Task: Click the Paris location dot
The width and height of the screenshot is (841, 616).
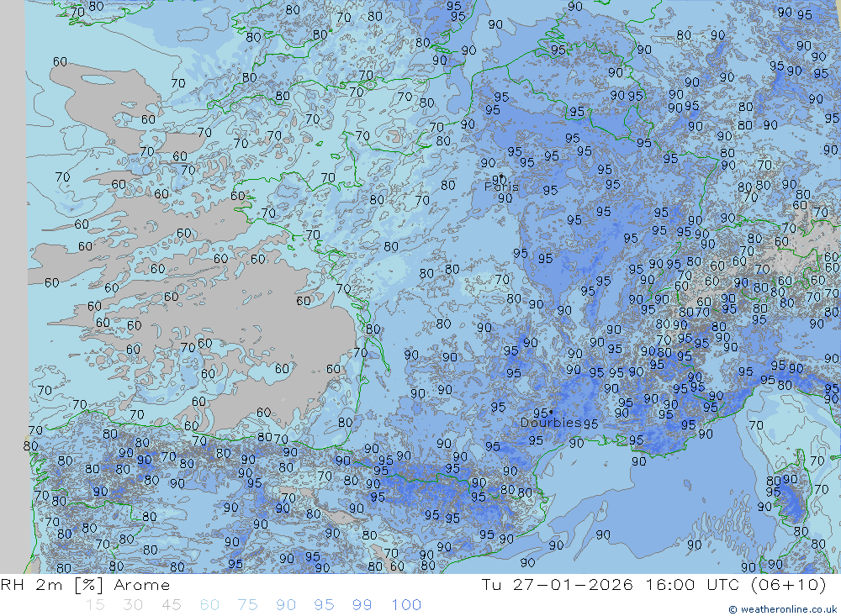Action: tap(501, 176)
